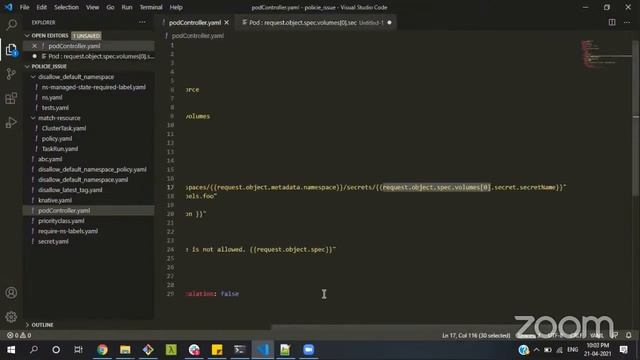Show hidden system tray icons
This screenshot has width=640, height=360.
(536, 350)
